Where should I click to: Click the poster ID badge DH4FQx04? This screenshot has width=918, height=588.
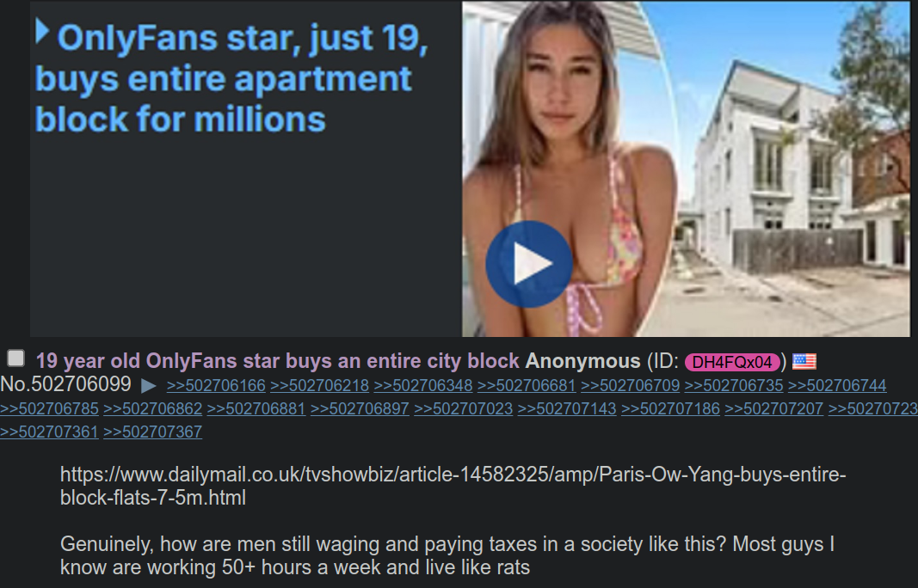tap(732, 362)
